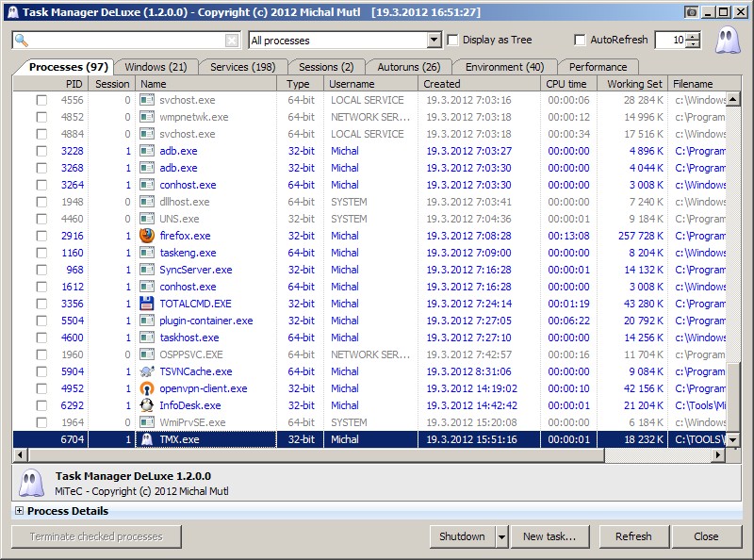Open the Performance tab

[598, 67]
